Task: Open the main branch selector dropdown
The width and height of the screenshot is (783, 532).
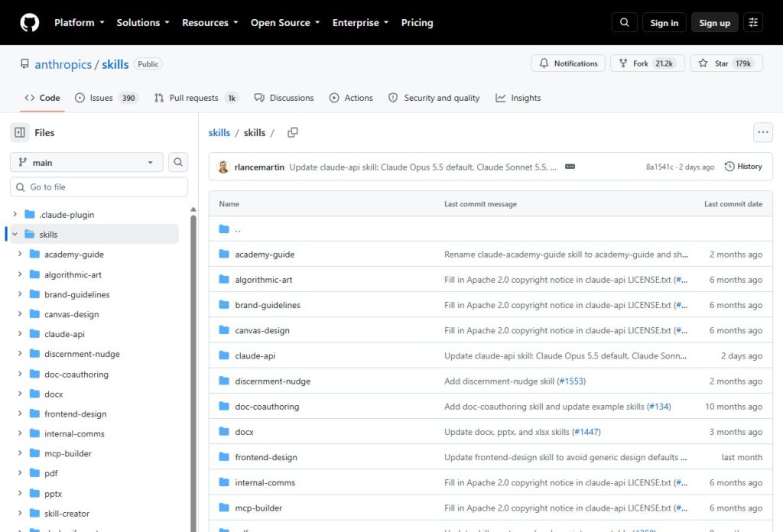Action: [86, 163]
